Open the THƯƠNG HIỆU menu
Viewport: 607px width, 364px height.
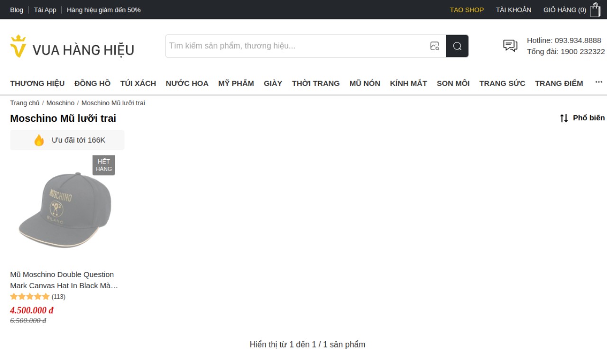[x=37, y=83]
